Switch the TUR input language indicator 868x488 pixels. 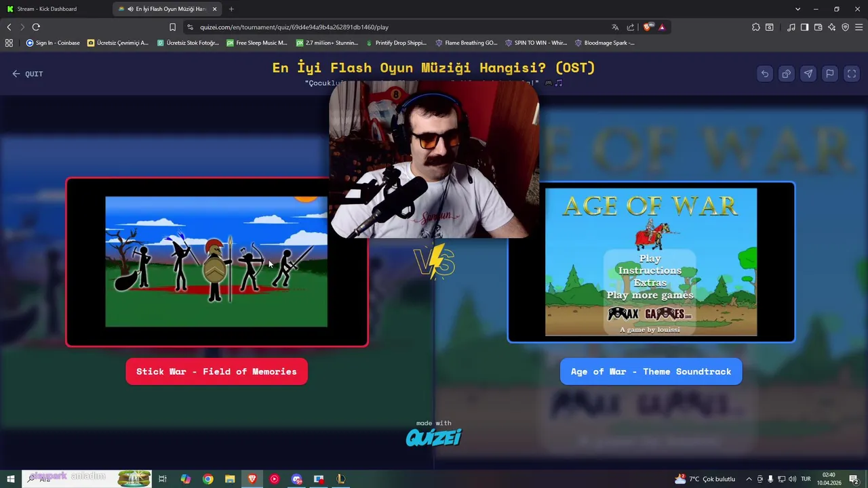pos(806,479)
